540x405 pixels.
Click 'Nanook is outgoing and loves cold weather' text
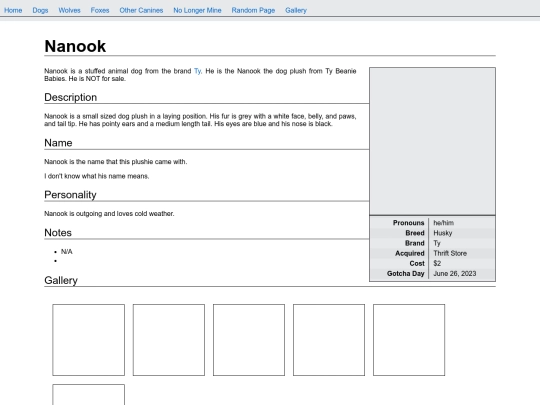(109, 214)
